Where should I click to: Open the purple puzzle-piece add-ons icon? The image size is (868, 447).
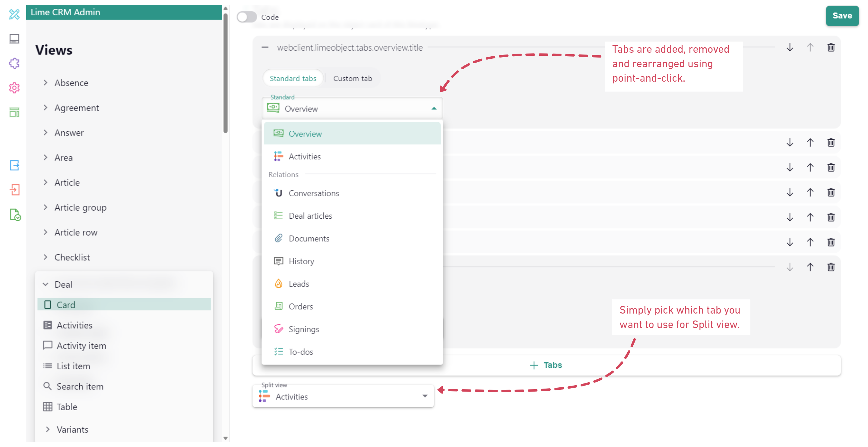[x=14, y=63]
